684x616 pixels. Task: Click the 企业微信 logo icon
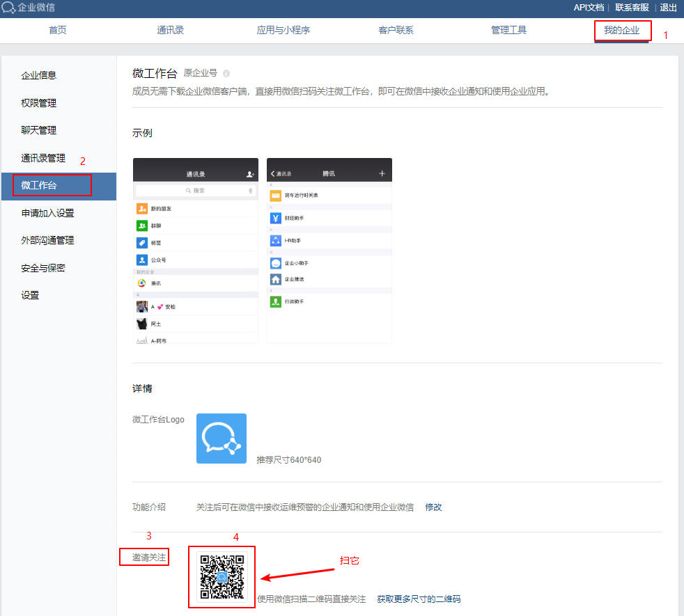pyautogui.click(x=8, y=8)
